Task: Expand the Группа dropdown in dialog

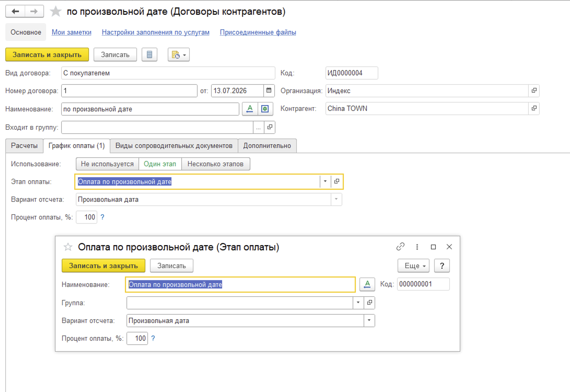Action: 358,302
